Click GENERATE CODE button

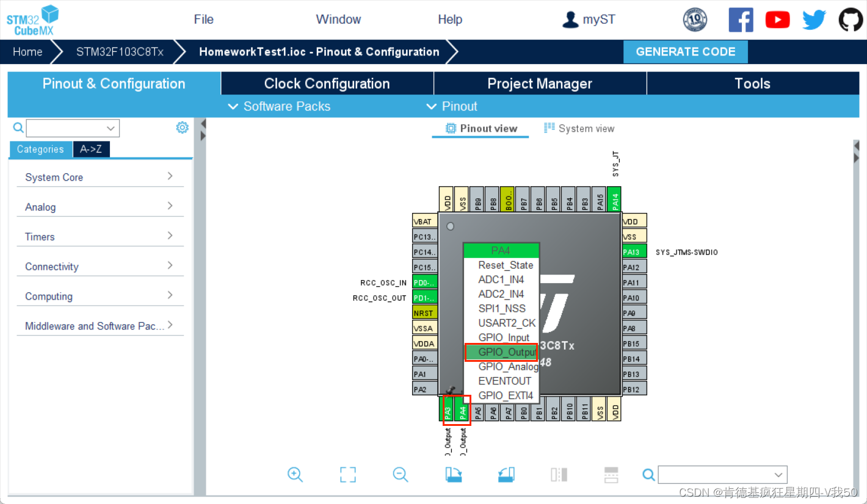[x=686, y=52]
